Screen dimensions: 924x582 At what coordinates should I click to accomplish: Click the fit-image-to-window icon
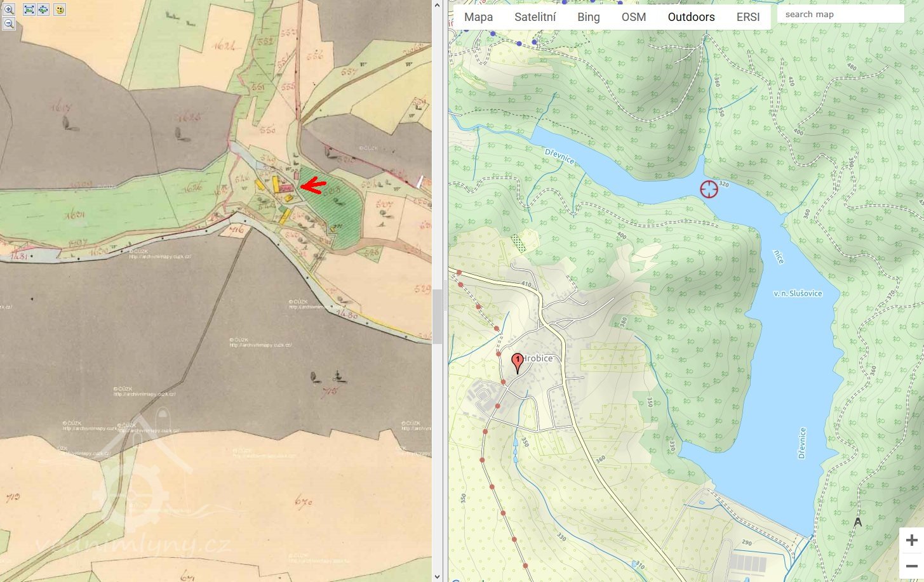pyautogui.click(x=29, y=10)
